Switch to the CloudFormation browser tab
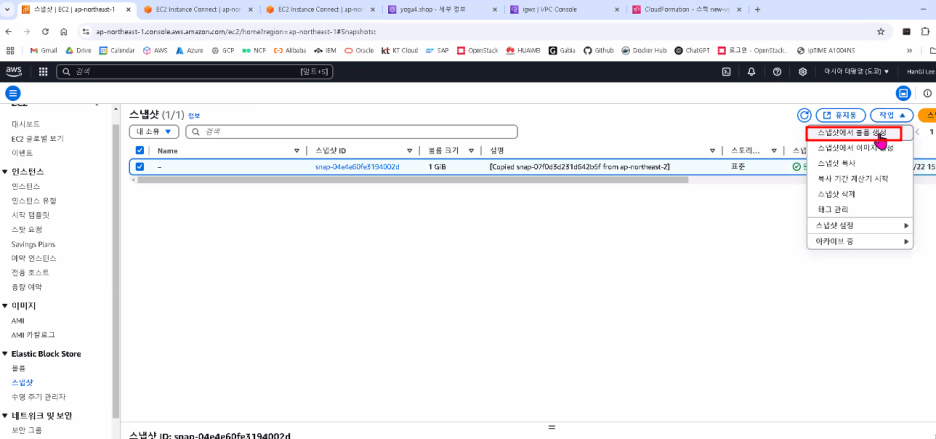This screenshot has width=936, height=439. [x=686, y=10]
